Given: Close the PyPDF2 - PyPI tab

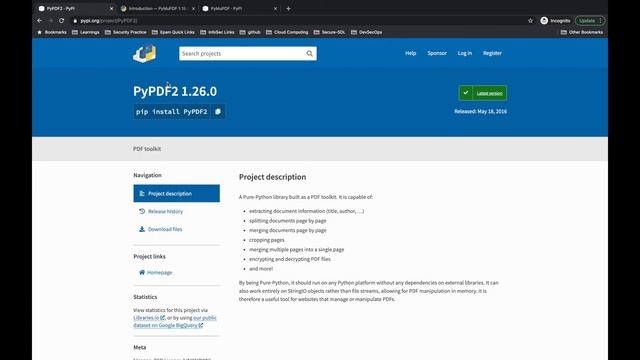Looking at the screenshot, I should 111,8.
